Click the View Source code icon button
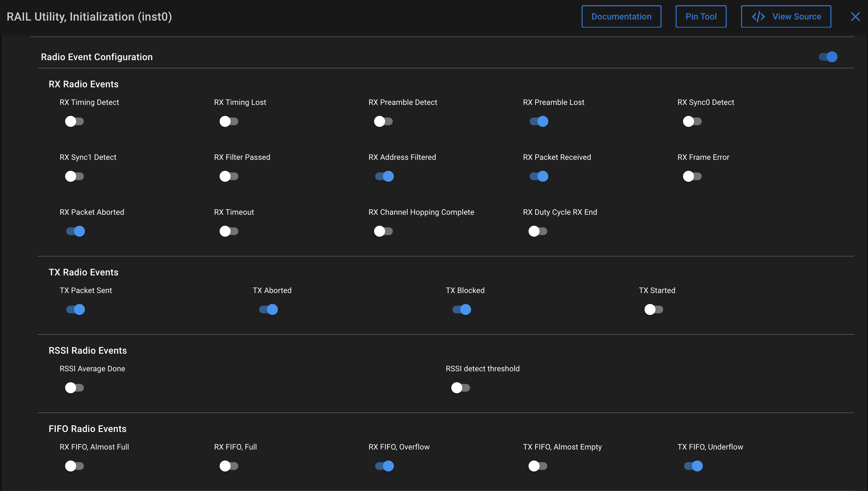Viewport: 868px width, 491px height. [786, 16]
